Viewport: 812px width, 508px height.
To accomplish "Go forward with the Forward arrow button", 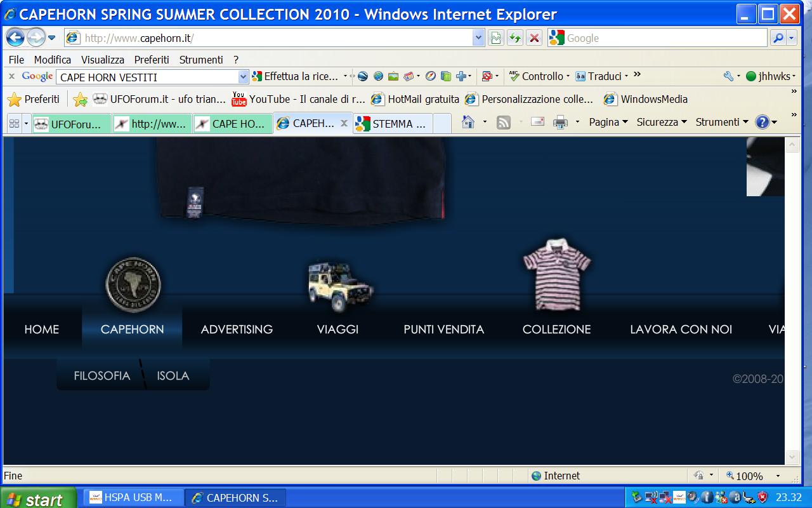I will (x=36, y=37).
